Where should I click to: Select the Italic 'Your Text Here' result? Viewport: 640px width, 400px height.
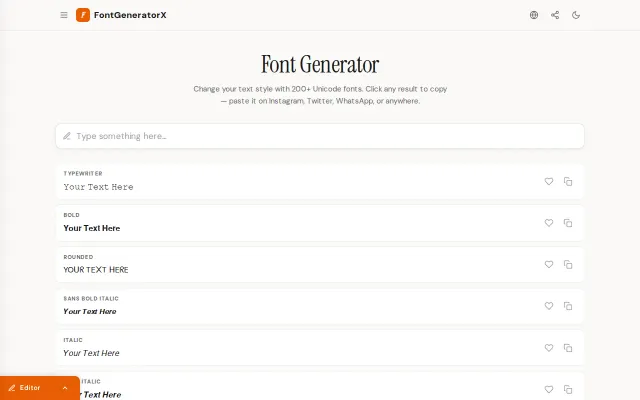coord(91,353)
